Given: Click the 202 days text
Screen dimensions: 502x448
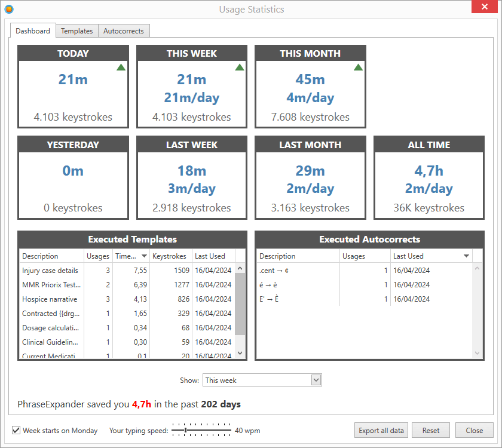Looking at the screenshot, I should [x=221, y=404].
